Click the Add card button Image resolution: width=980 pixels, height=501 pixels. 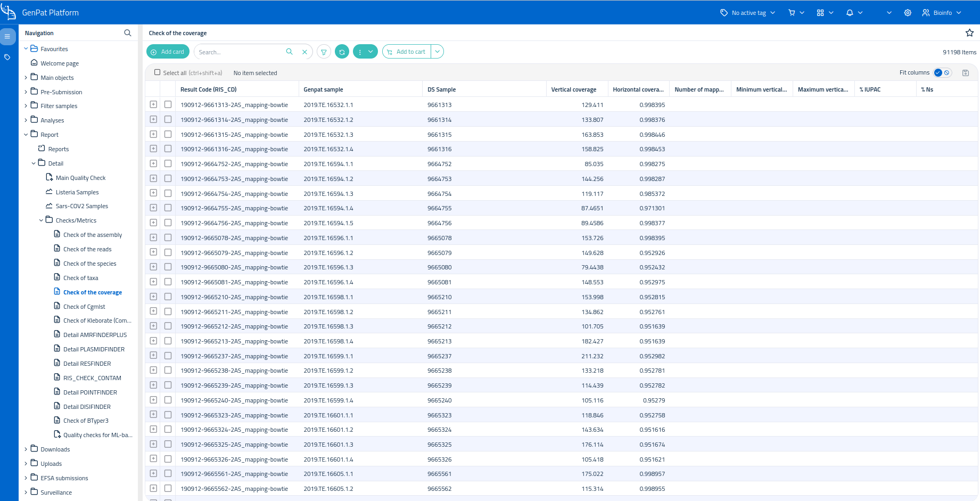pos(168,52)
